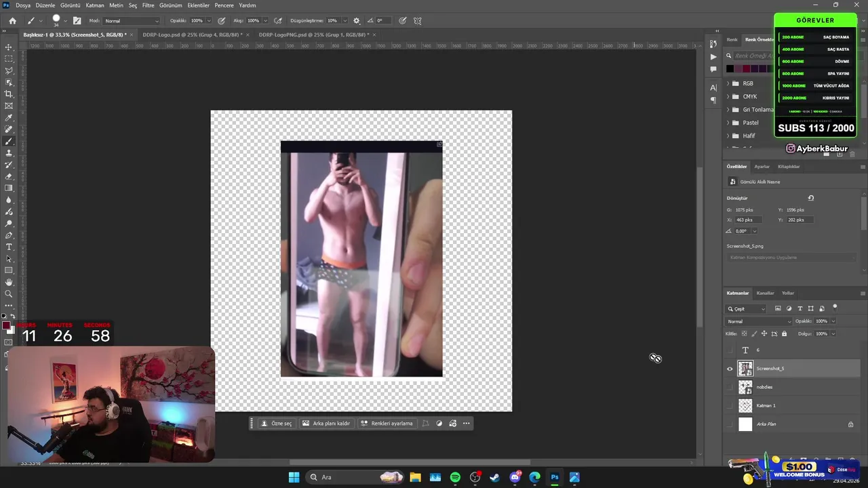This screenshot has height=488, width=868.
Task: Select the Brush tool in toolbox
Action: pyautogui.click(x=9, y=141)
